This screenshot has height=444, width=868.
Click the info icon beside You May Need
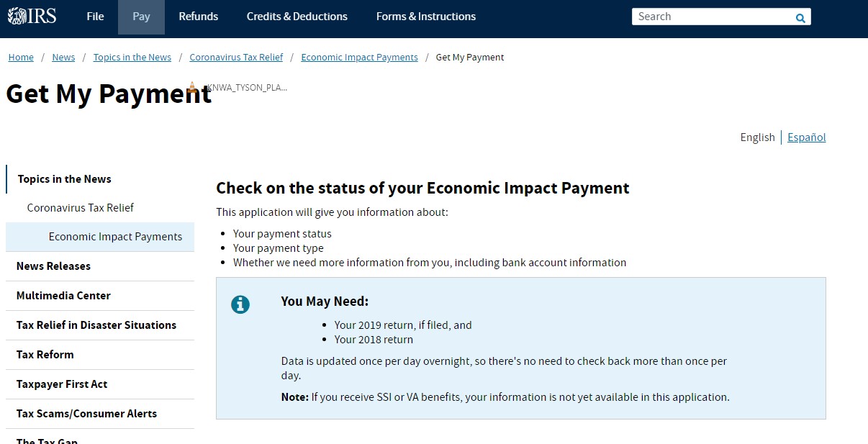coord(240,304)
